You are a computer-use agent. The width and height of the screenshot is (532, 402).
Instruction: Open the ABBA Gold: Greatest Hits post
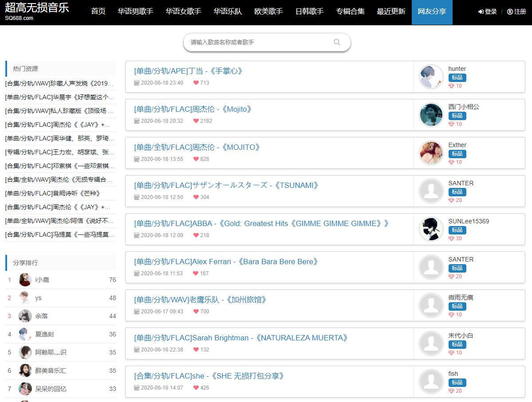click(261, 224)
